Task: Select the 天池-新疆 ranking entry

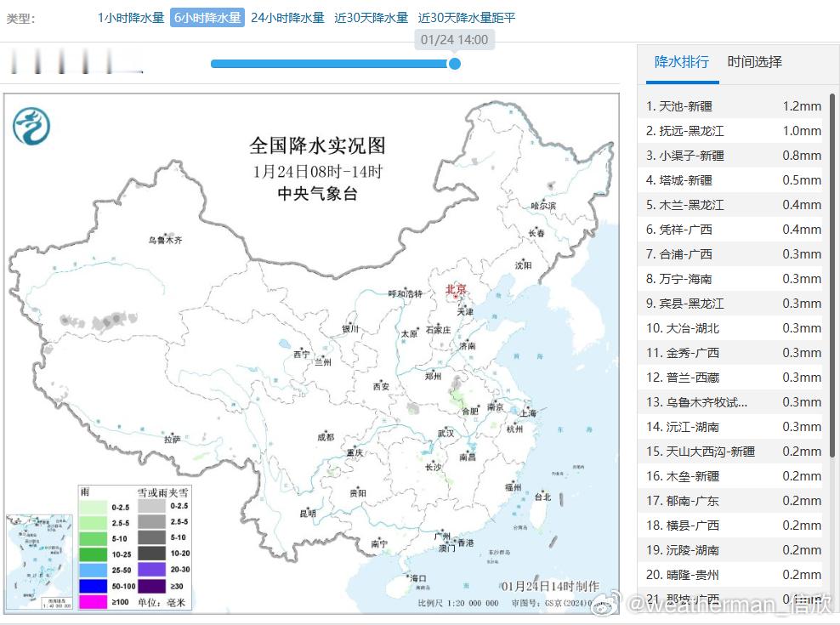Action: [x=734, y=106]
